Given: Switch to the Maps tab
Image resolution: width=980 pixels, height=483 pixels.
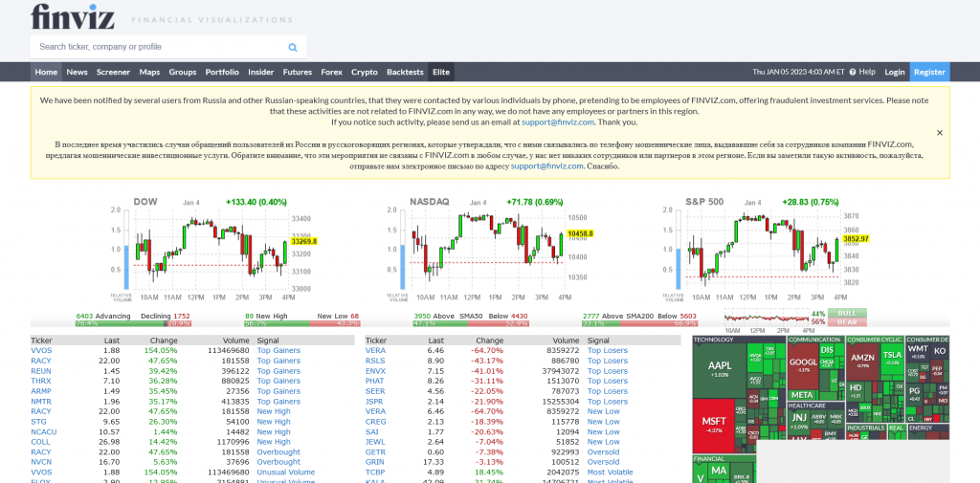Looking at the screenshot, I should pyautogui.click(x=149, y=72).
